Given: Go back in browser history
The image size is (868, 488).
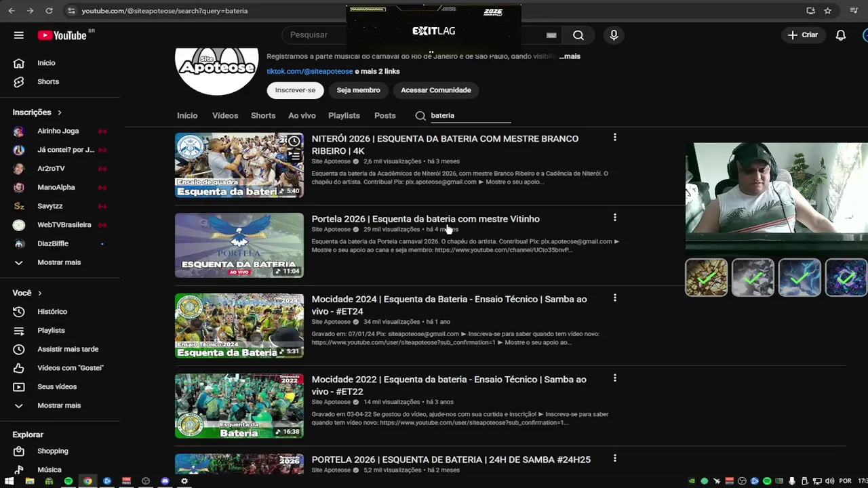Looking at the screenshot, I should pyautogui.click(x=11, y=11).
